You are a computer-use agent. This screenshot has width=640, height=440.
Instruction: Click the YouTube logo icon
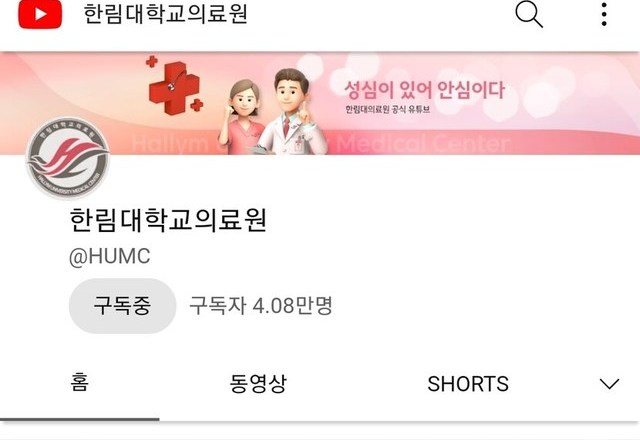tap(40, 15)
